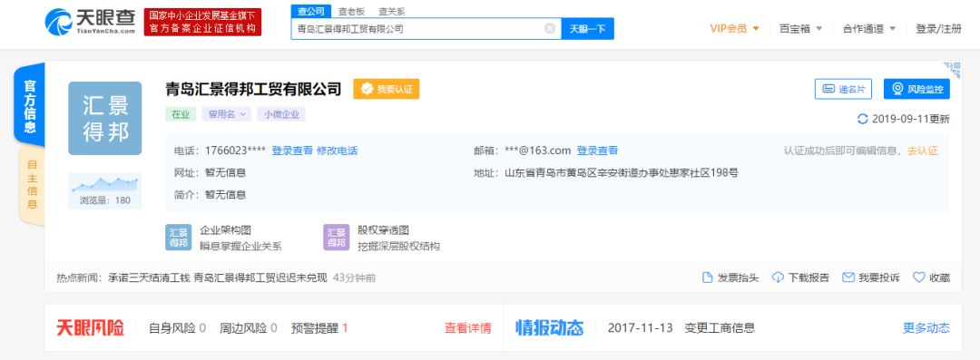Switch to the 查老板 search tab

(351, 11)
